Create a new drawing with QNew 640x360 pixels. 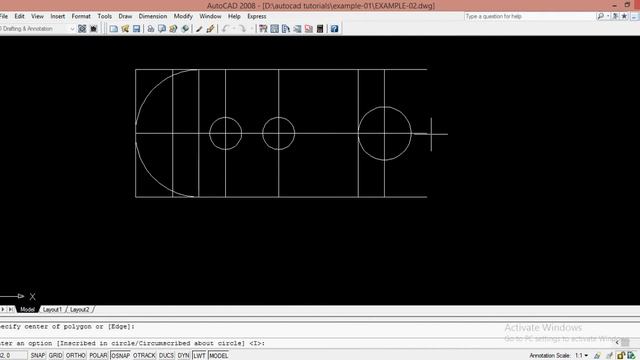click(114, 29)
